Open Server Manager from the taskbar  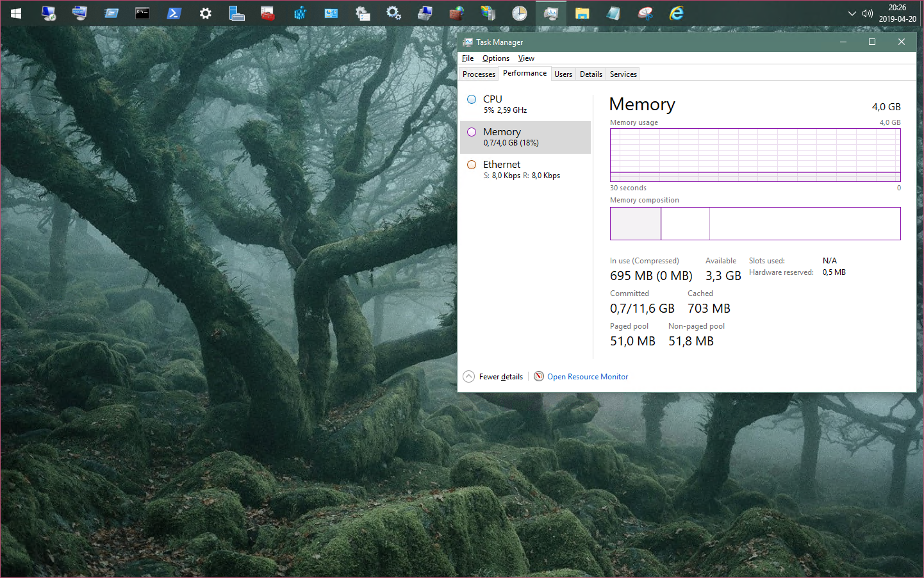click(x=236, y=13)
